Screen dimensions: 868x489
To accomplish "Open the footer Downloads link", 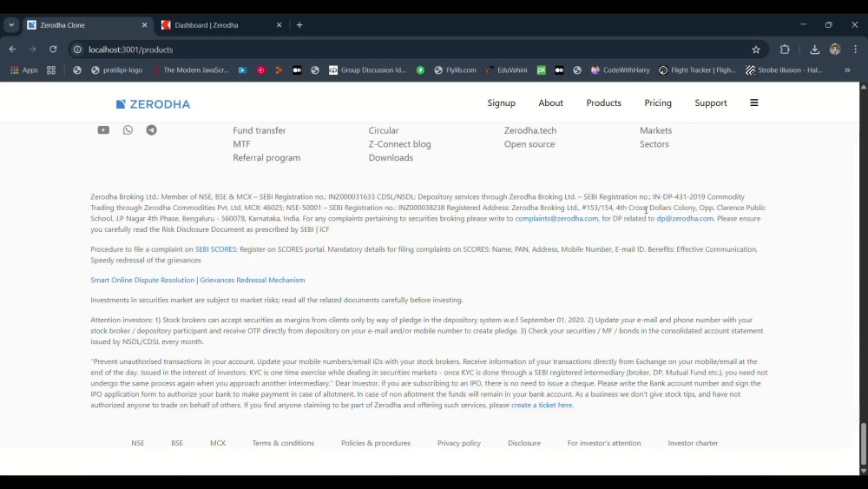I will click(x=391, y=158).
